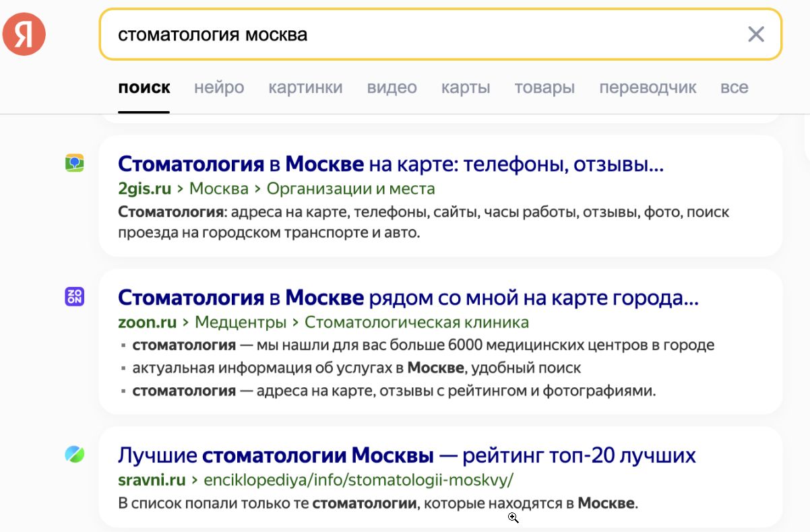
Task: Click snippet line 'актуальная информация об услугах'
Action: [356, 368]
